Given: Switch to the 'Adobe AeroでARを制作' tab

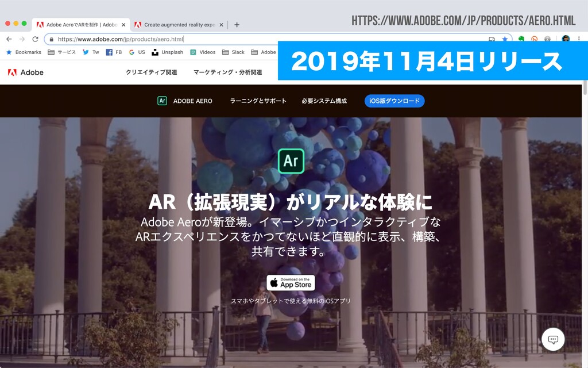Looking at the screenshot, I should pyautogui.click(x=82, y=25).
